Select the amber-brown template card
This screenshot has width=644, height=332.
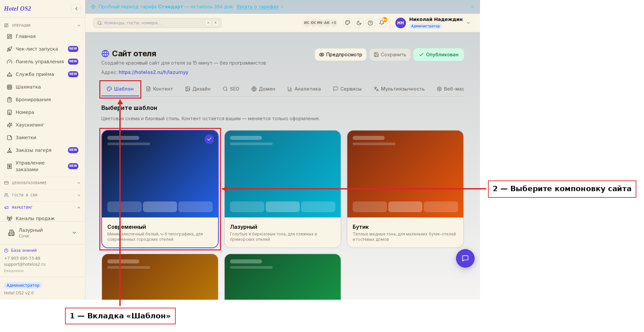click(x=160, y=277)
